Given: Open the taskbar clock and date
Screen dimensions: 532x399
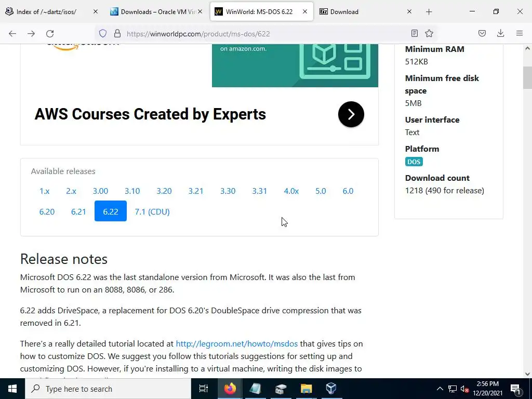Looking at the screenshot, I should point(487,389).
